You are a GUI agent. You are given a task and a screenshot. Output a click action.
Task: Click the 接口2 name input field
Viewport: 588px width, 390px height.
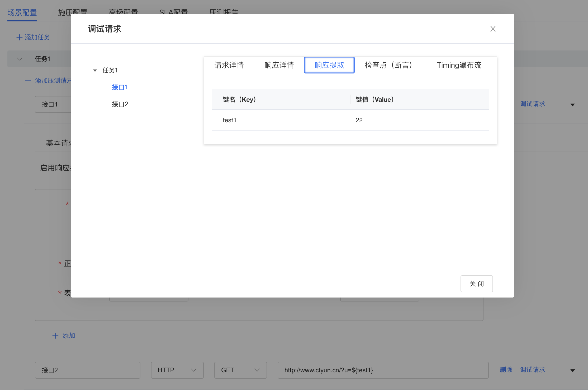87,370
